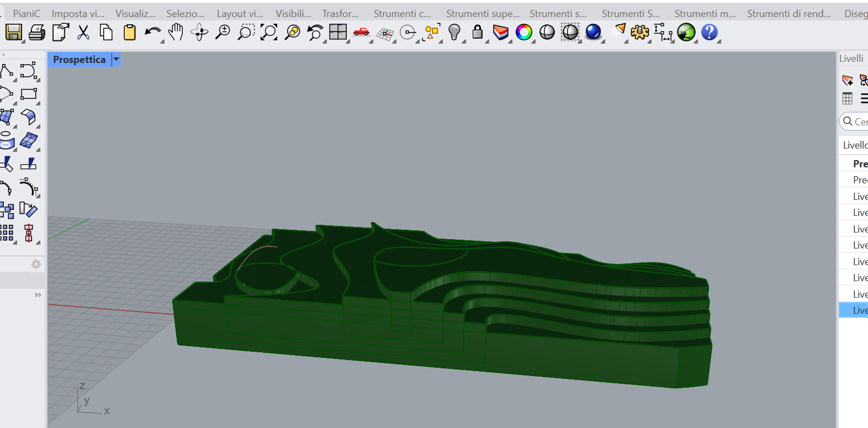Open the color wheel icon
This screenshot has width=868, height=428.
click(x=523, y=33)
